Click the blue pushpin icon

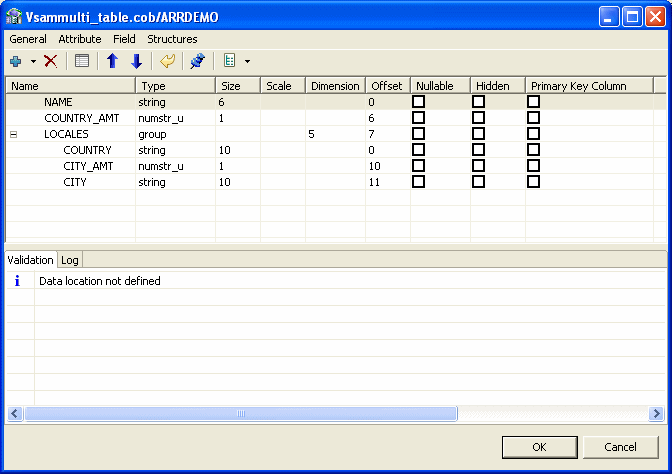(197, 61)
